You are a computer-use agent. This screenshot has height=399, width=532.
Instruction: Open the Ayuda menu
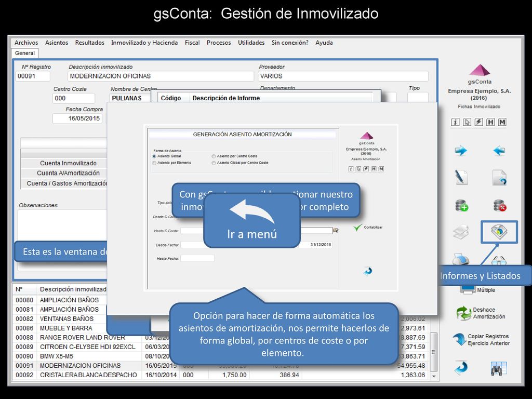(324, 43)
